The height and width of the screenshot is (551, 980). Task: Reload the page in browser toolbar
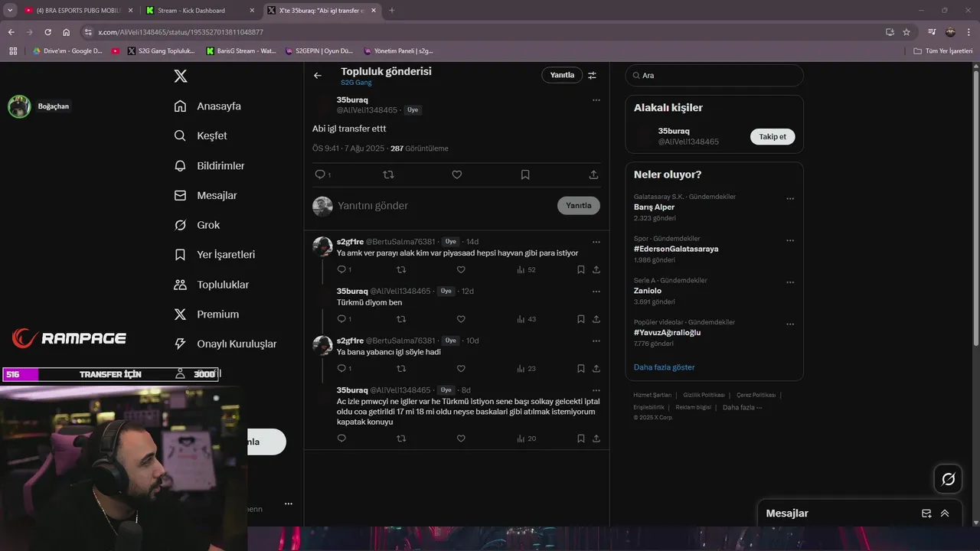coord(47,32)
